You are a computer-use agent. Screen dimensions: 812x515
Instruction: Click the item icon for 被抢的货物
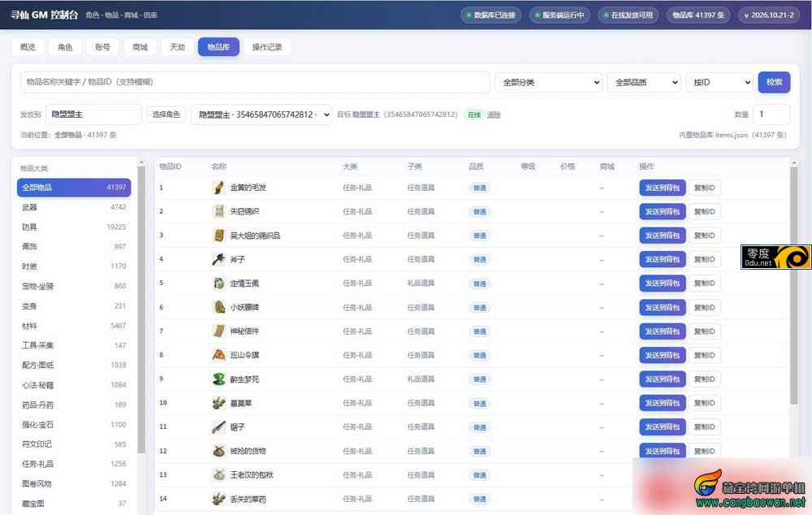(x=218, y=451)
